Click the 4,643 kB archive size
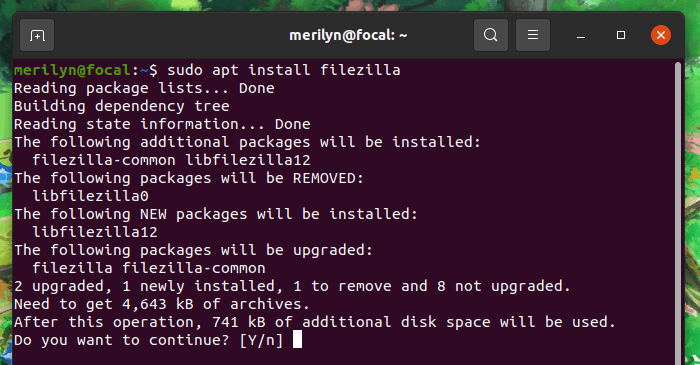Screen dimensions: 700x365 [x=158, y=304]
